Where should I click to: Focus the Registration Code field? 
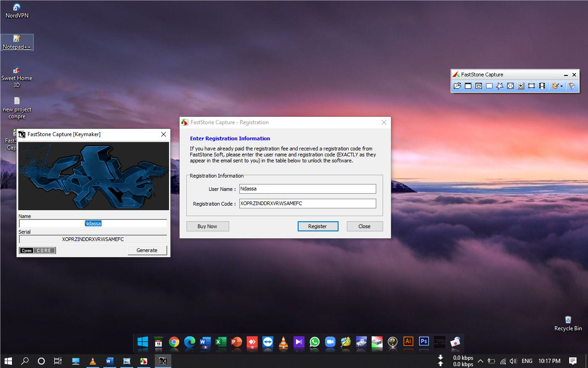pyautogui.click(x=307, y=203)
